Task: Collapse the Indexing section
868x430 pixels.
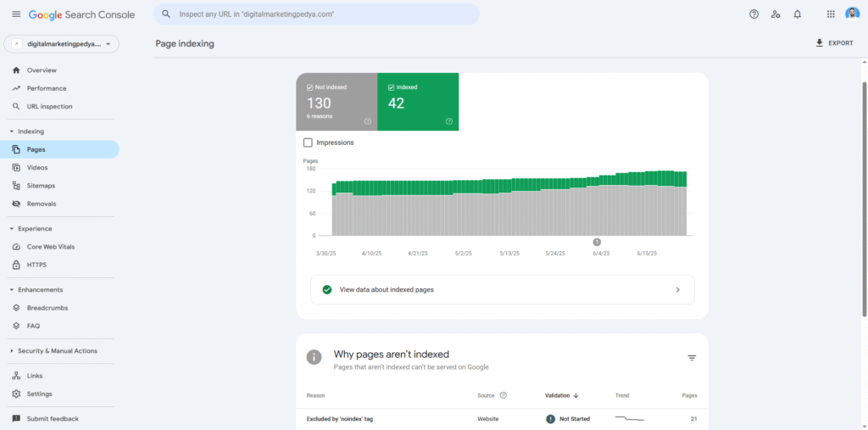Action: click(12, 131)
